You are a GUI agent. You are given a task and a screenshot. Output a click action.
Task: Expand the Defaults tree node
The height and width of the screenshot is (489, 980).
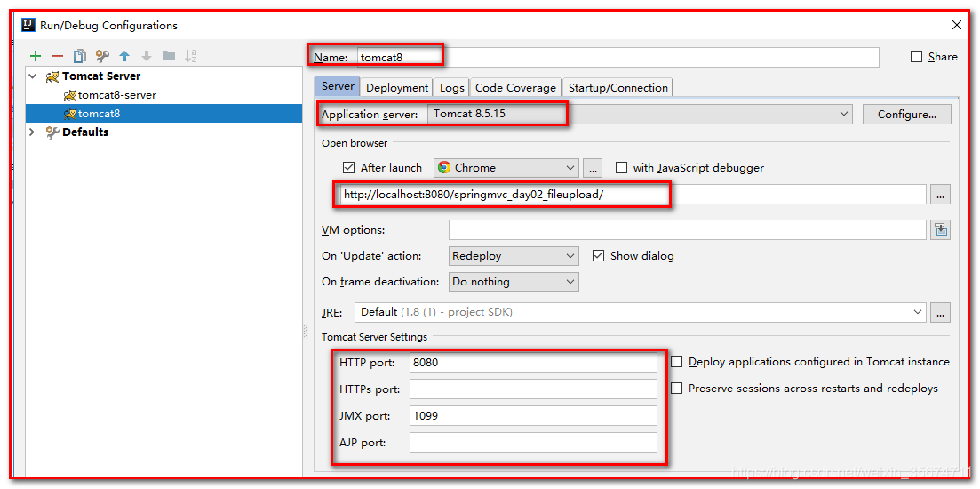coord(32,132)
